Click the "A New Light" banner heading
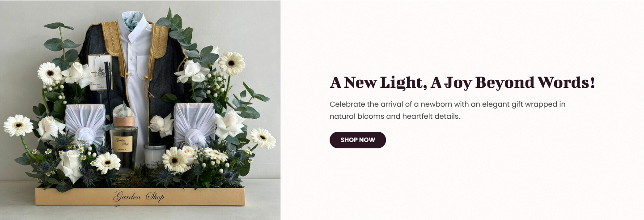This screenshot has width=644, height=220. 462,83
